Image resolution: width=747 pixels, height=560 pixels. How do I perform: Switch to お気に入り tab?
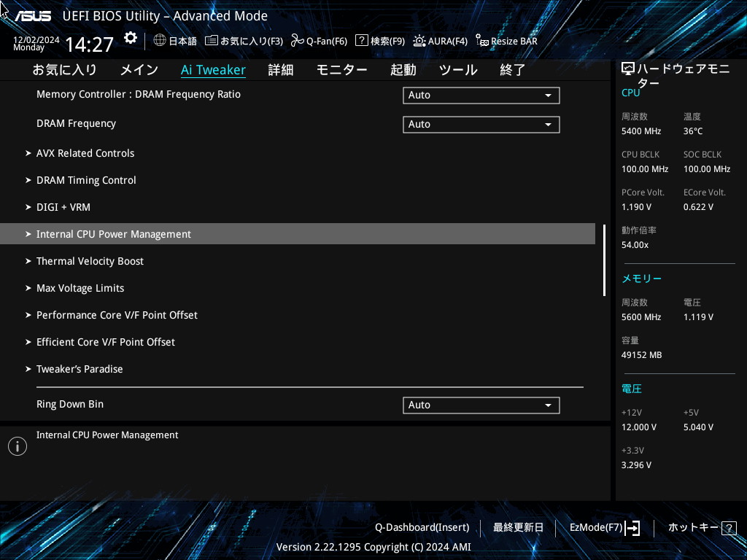(64, 70)
